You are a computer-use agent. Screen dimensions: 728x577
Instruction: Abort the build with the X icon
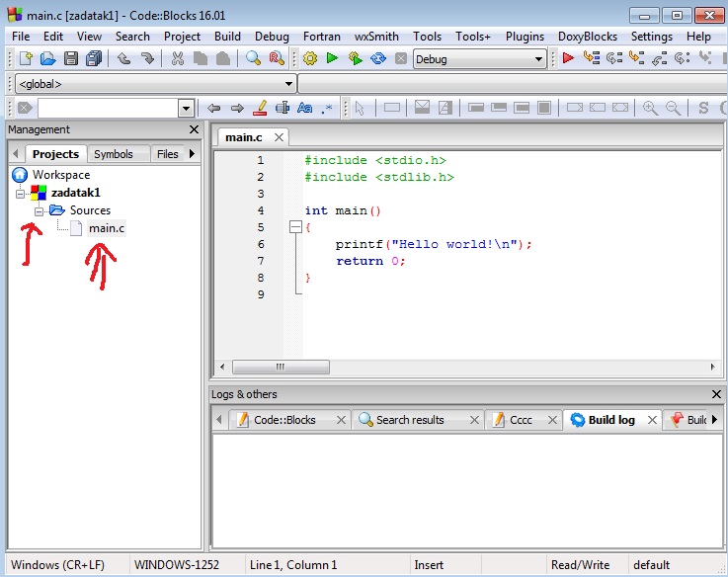pos(401,58)
